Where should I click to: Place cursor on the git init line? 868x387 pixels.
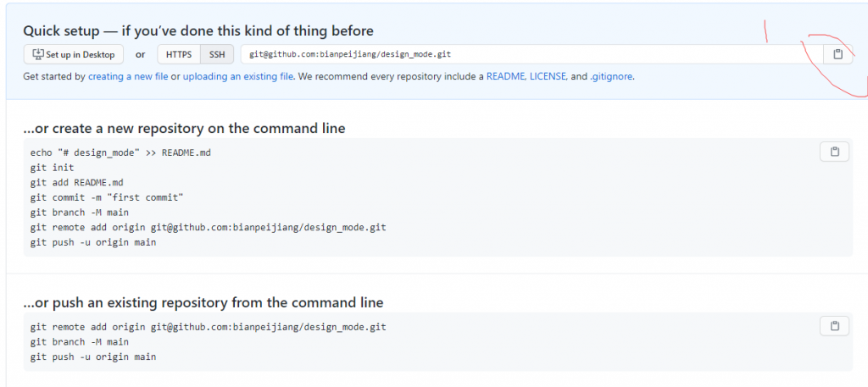click(x=52, y=168)
